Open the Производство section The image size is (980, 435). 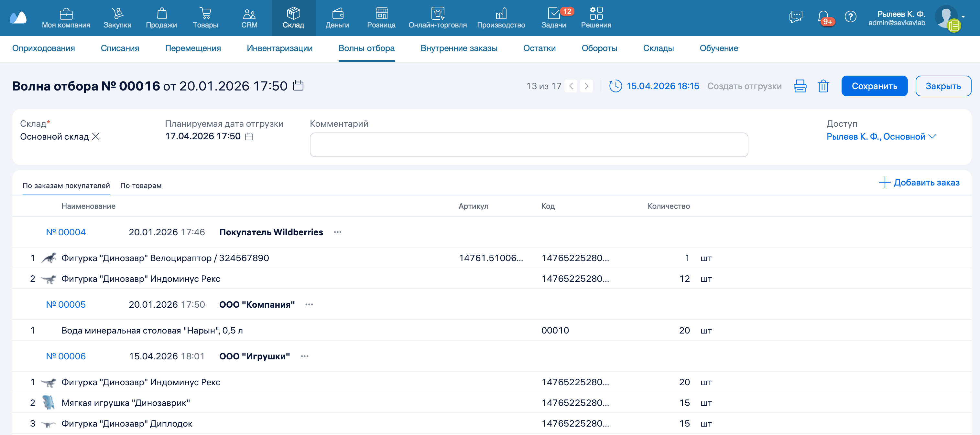click(x=501, y=18)
